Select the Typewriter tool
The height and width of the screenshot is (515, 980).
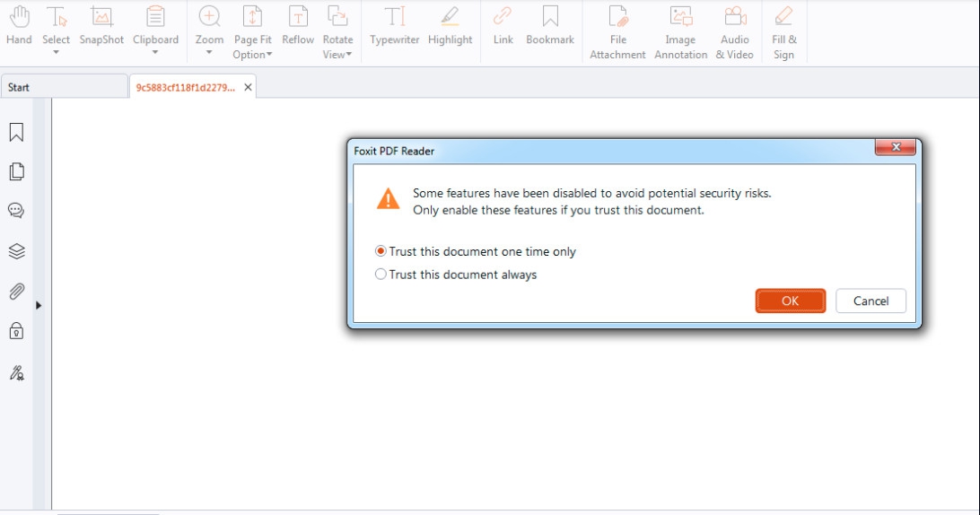[x=394, y=25]
